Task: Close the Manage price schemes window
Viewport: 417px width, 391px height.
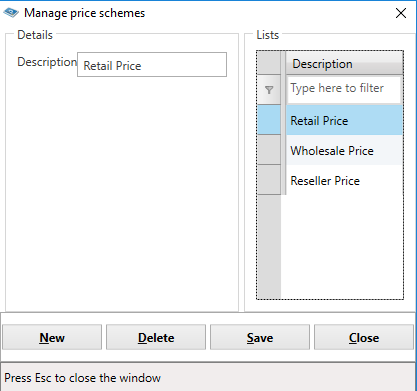Action: pyautogui.click(x=401, y=13)
